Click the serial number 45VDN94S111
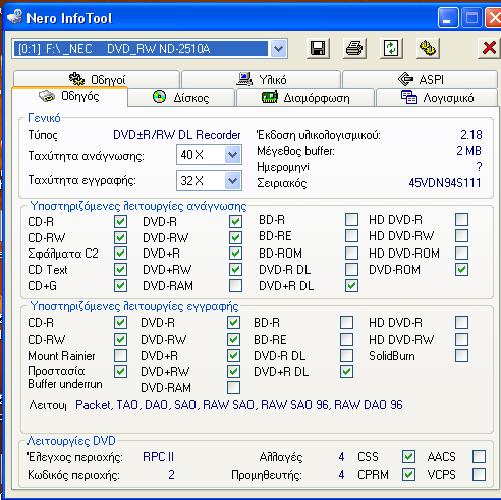 point(445,183)
